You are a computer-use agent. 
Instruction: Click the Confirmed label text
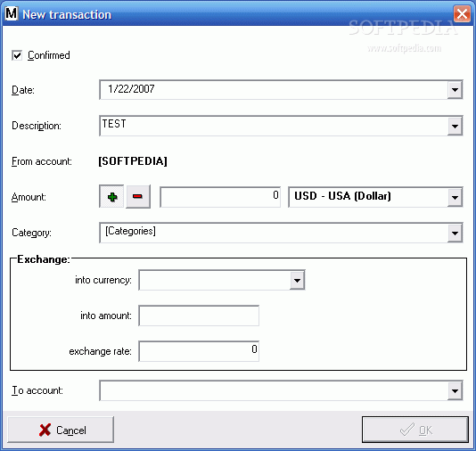[x=48, y=55]
